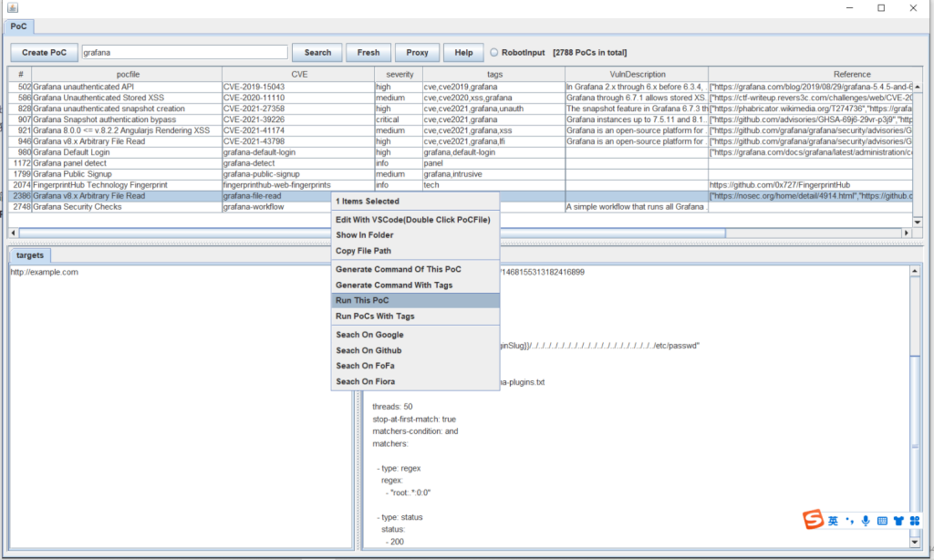This screenshot has width=934, height=560.
Task: Select row Grafana Public Signup
Action: 461,174
